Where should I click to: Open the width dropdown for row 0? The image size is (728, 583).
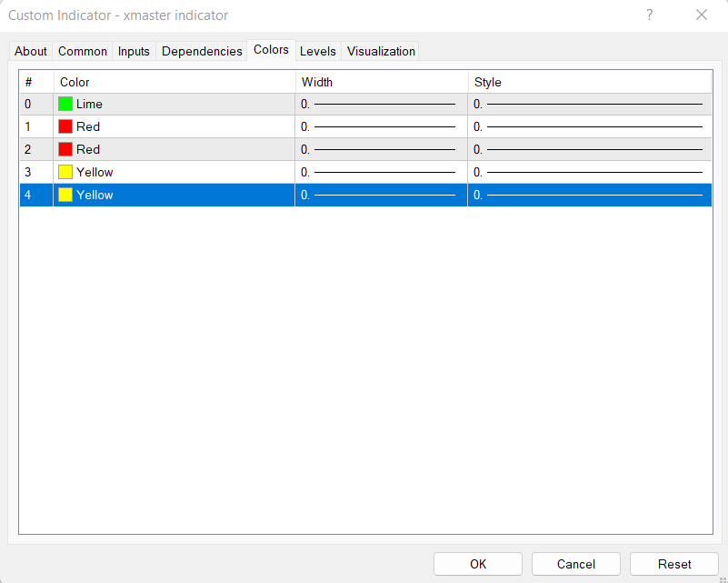[x=380, y=104]
